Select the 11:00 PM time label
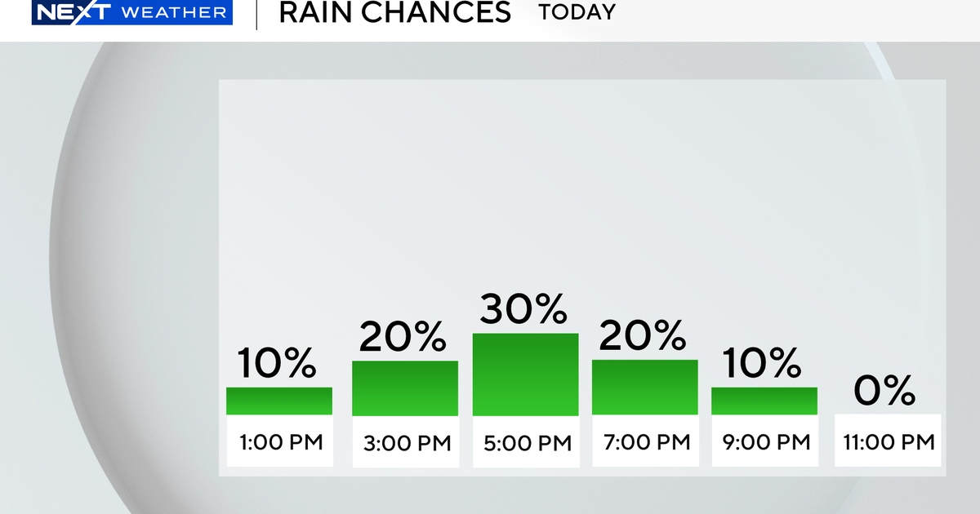This screenshot has width=980, height=514. [889, 442]
